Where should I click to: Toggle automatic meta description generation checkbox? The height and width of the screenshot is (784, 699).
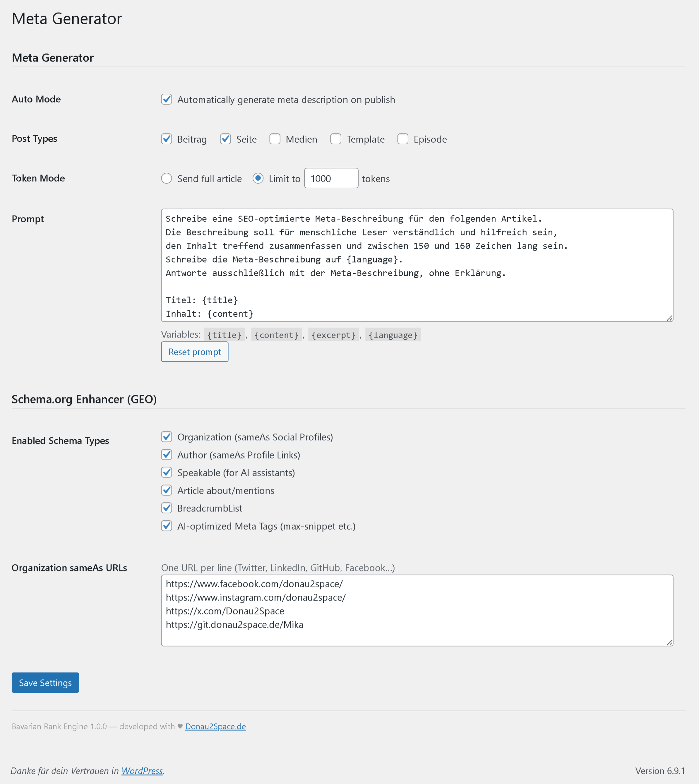[x=166, y=100]
